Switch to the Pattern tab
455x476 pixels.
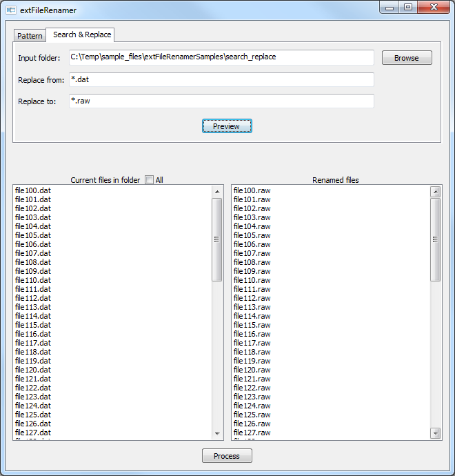(x=30, y=36)
